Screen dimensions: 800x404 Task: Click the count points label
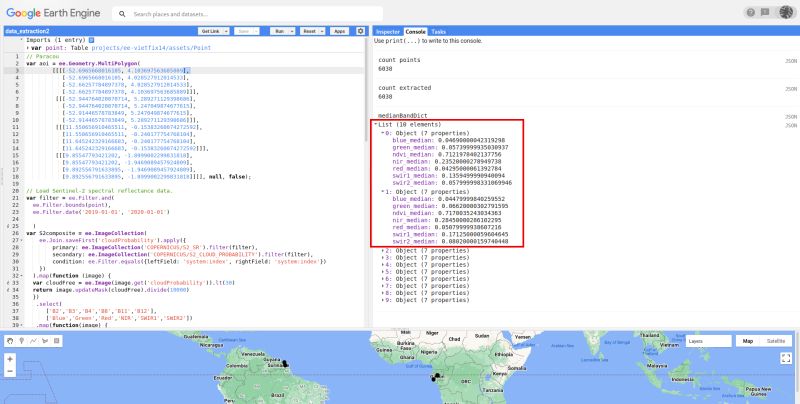point(399,60)
